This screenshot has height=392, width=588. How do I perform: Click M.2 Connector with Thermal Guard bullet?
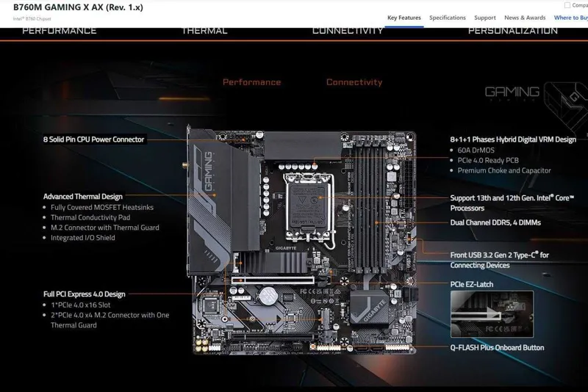pyautogui.click(x=105, y=228)
